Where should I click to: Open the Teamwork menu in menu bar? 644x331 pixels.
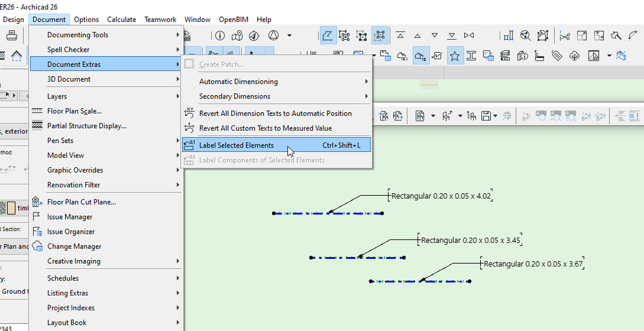click(x=160, y=19)
